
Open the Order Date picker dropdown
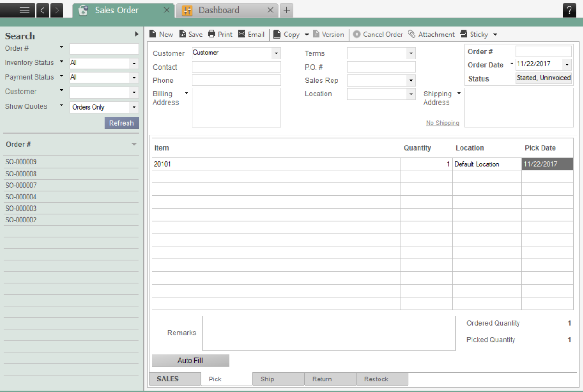pos(567,64)
